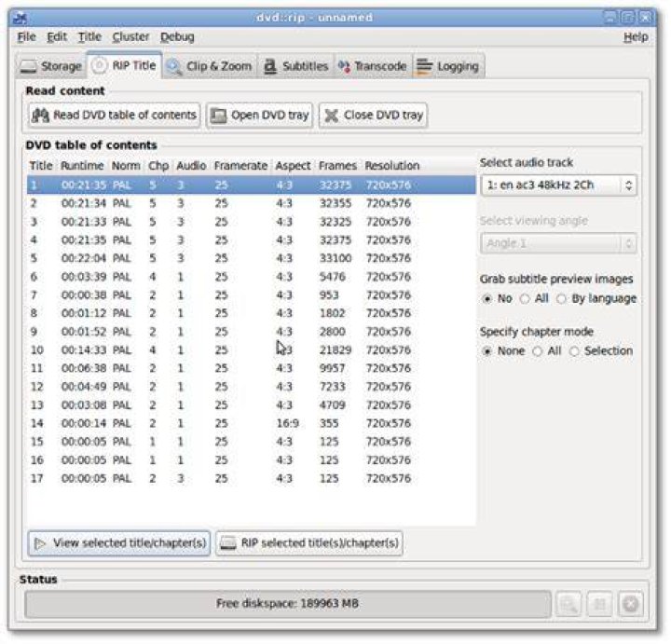Screen dimensions: 671x644
Task: Switch to the Clip & Zoom tab
Action: pos(210,66)
